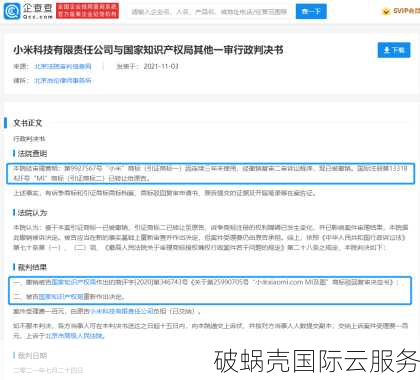Click the Qcc.com logo
The width and height of the screenshot is (420, 380).
28,11
